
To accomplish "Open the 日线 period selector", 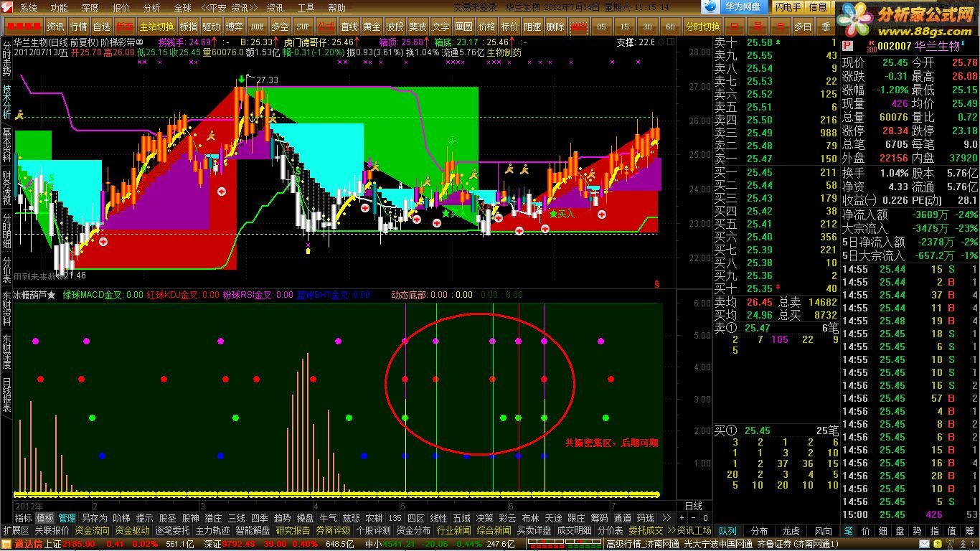I will point(694,506).
